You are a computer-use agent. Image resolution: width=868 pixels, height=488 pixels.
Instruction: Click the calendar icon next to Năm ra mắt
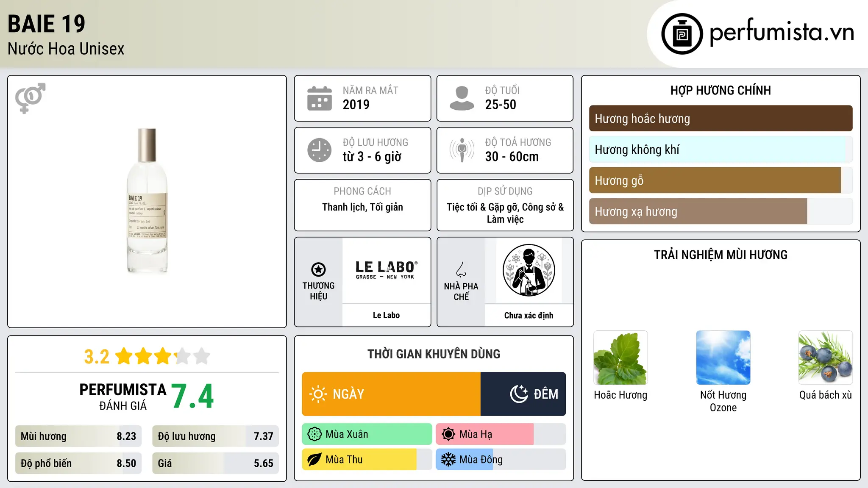[x=320, y=98]
